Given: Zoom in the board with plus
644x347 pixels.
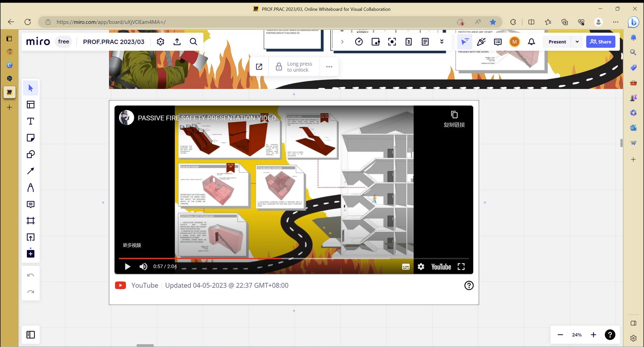Looking at the screenshot, I should [593, 335].
